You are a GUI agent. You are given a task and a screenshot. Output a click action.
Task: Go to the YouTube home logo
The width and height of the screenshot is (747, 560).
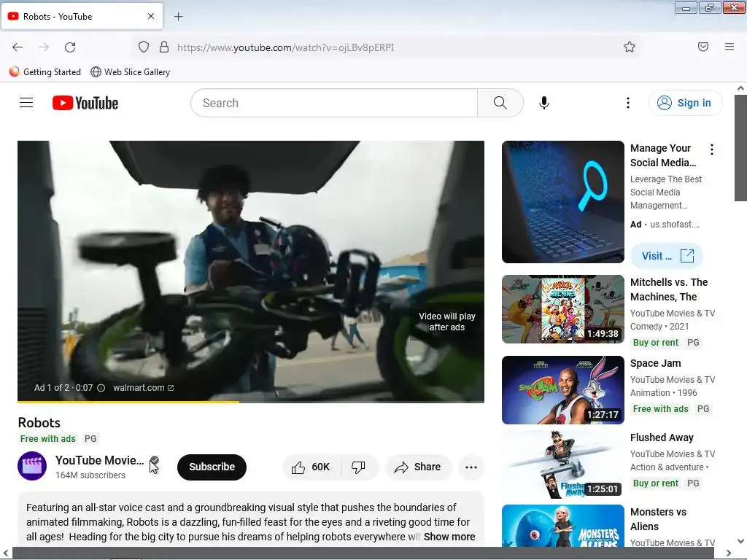[85, 103]
